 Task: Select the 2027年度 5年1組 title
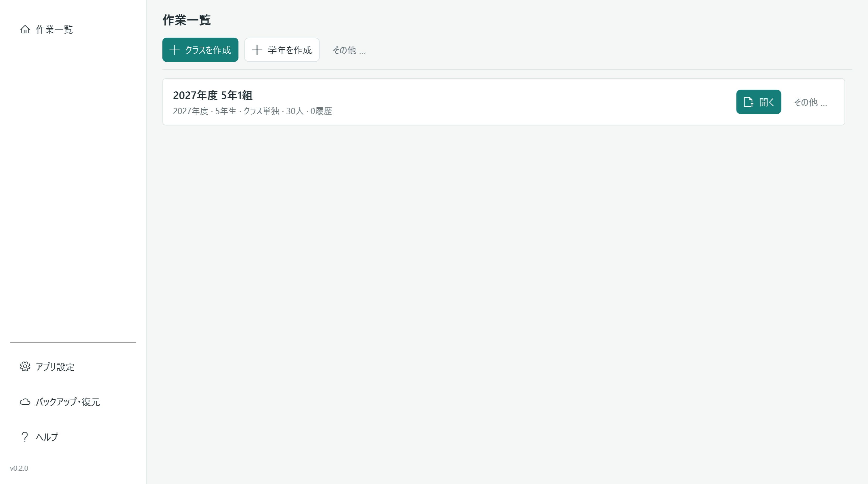pos(213,95)
